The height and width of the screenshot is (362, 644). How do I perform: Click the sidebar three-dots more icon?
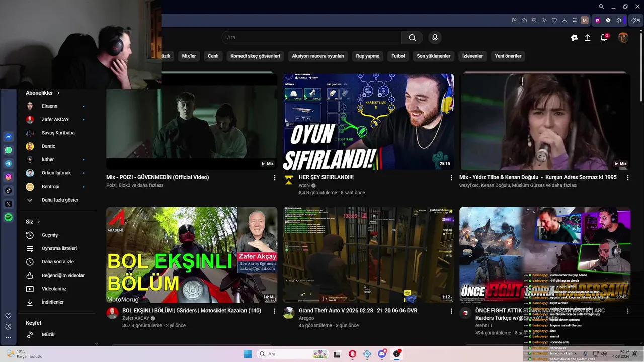tap(9, 337)
